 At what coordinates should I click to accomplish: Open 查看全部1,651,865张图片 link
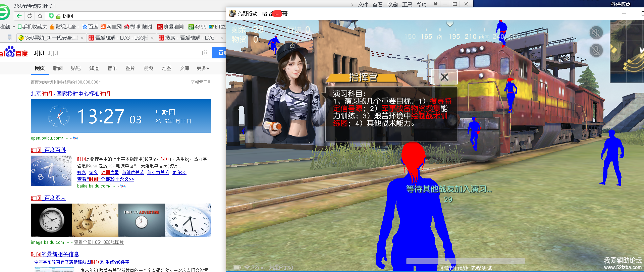[99, 242]
